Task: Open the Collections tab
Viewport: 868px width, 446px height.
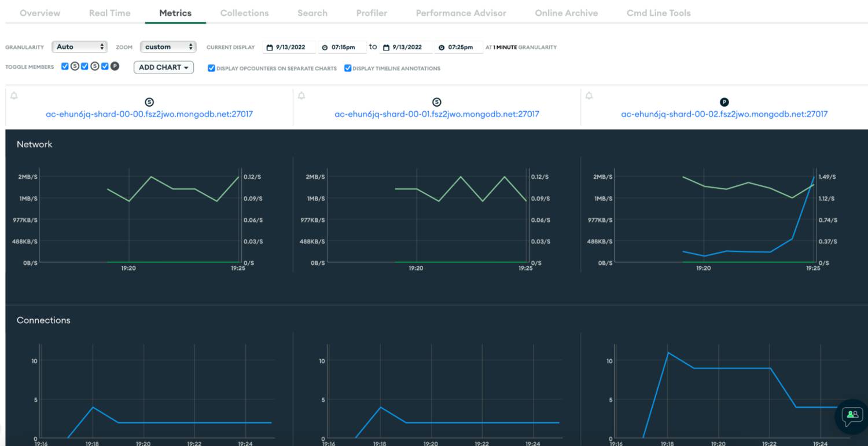Action: (244, 13)
